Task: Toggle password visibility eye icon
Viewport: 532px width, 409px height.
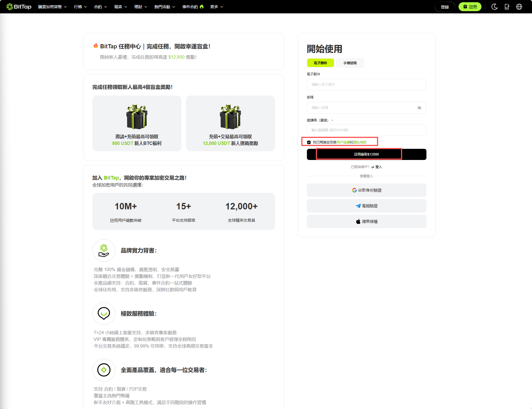Action: coord(419,108)
